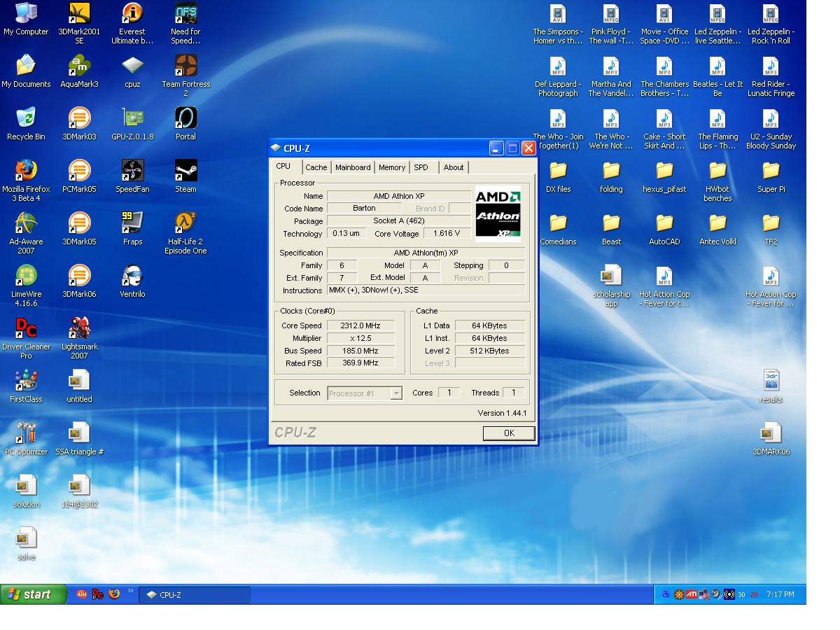The width and height of the screenshot is (840, 630).
Task: Open the 3DMark06 shortcut
Action: click(x=79, y=281)
